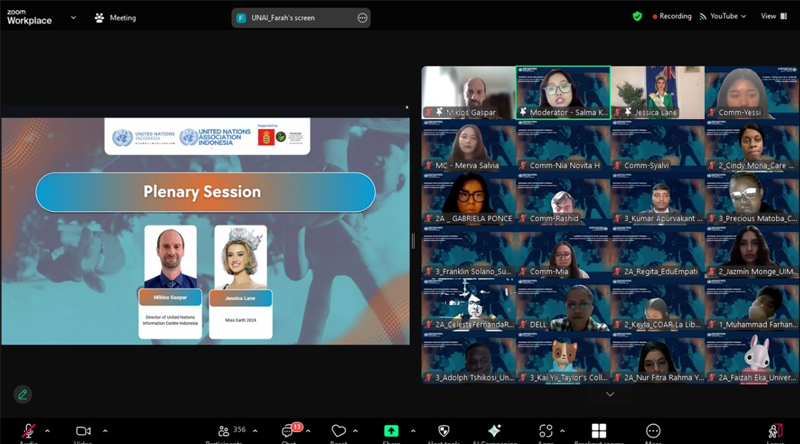Click the Meeting tab at top
Image resolution: width=800 pixels, height=444 pixels.
(115, 18)
